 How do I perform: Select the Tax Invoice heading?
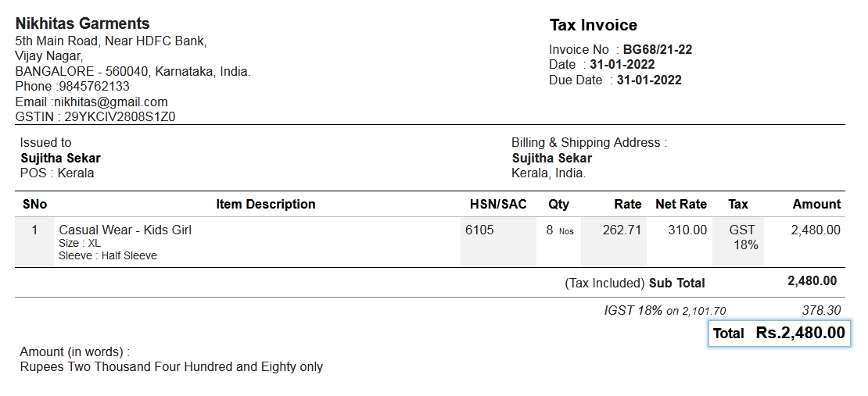pos(593,26)
